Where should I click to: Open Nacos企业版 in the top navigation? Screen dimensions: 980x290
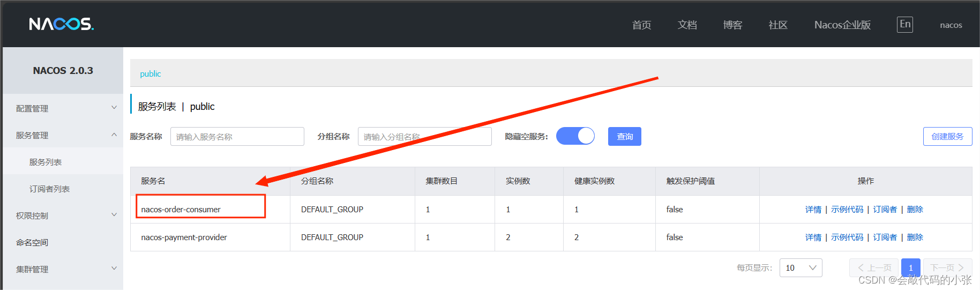[842, 25]
